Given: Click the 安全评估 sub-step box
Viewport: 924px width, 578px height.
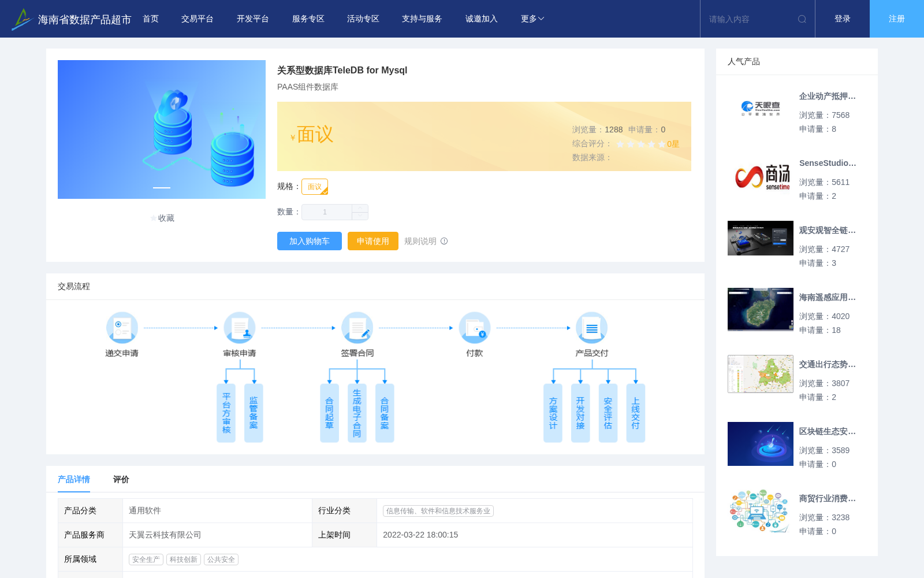Looking at the screenshot, I should pos(608,413).
